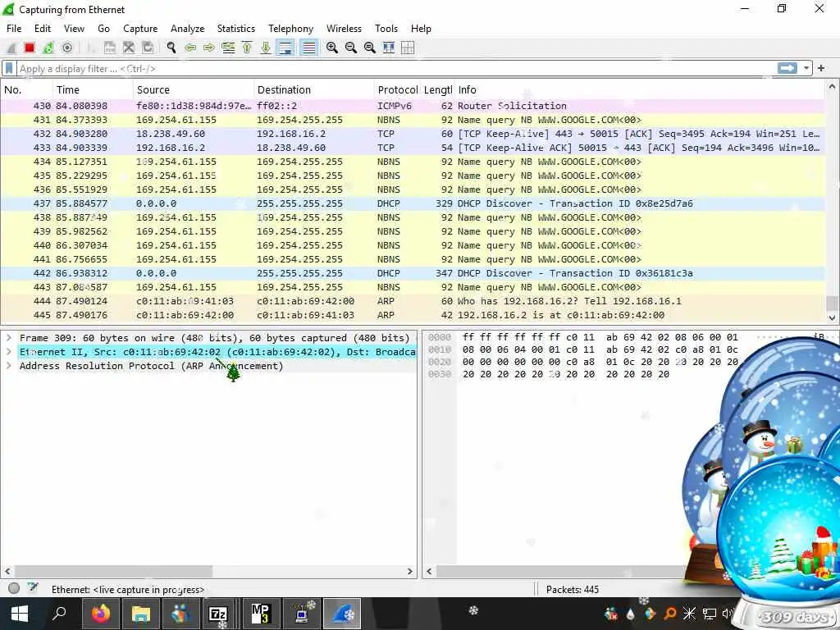Select packet 444 ARP Who has row

[x=413, y=301]
